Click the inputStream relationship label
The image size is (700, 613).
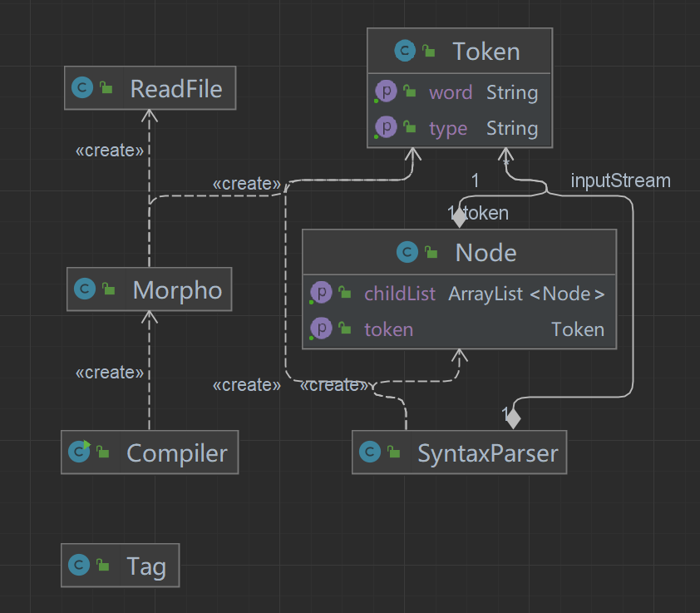click(x=620, y=180)
